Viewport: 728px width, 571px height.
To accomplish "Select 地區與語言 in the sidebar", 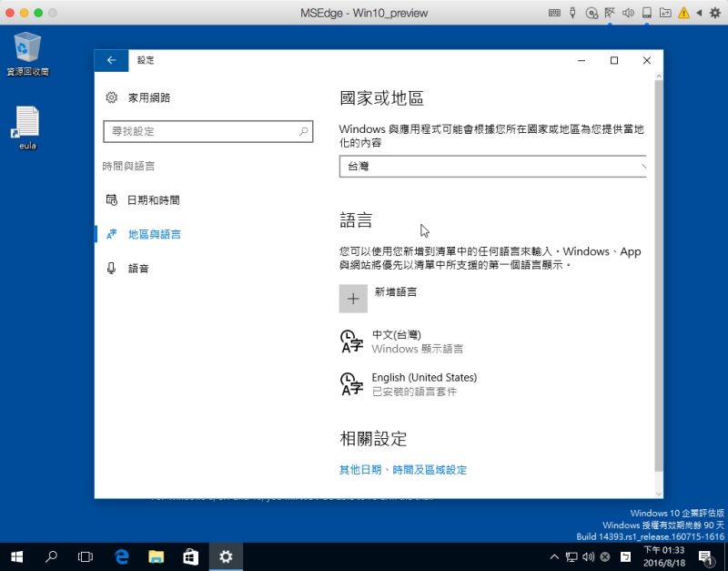I will click(154, 234).
